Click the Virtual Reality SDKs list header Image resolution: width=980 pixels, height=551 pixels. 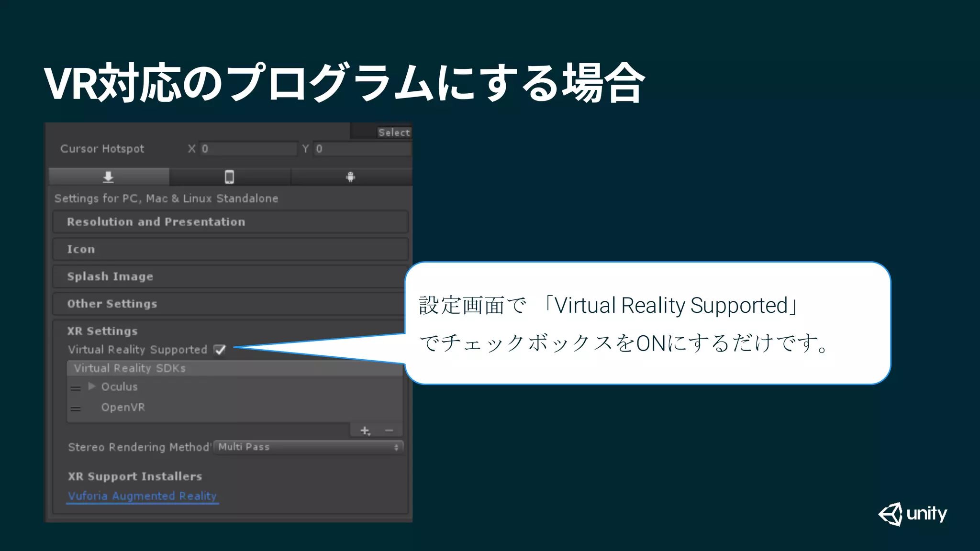pyautogui.click(x=235, y=368)
